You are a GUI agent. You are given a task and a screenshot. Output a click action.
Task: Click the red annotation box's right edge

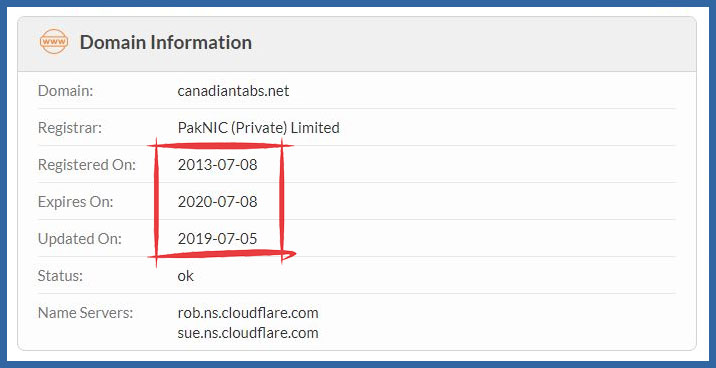[x=282, y=201]
